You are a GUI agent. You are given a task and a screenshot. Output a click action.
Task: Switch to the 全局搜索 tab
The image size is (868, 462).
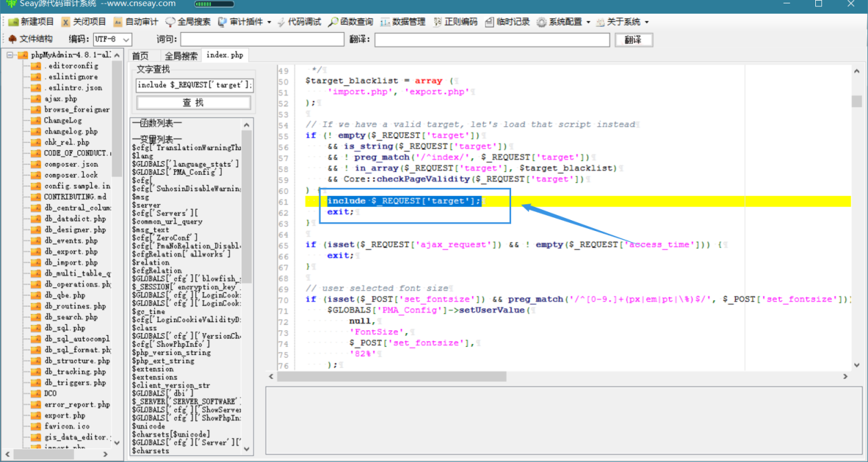(181, 56)
